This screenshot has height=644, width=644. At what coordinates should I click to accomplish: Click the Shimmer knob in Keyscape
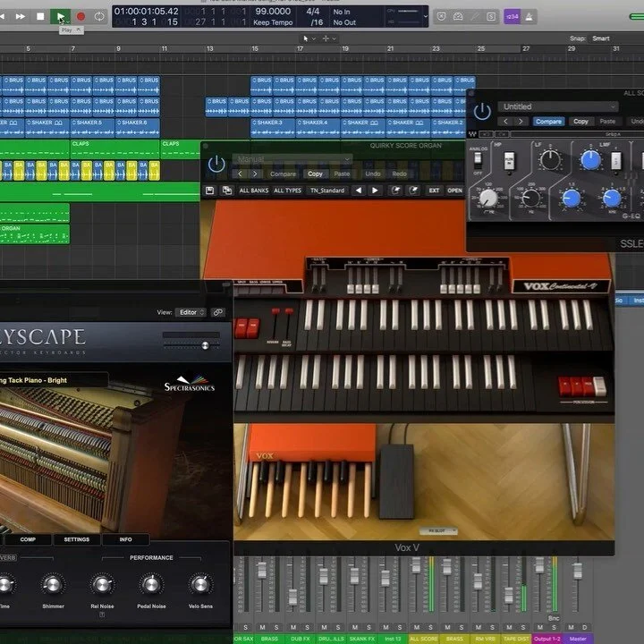53,583
